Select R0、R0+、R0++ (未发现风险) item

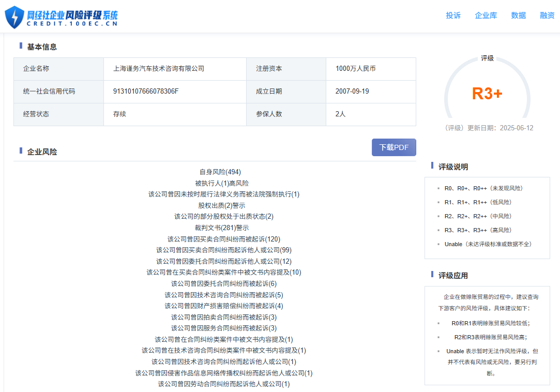pyautogui.click(x=483, y=188)
